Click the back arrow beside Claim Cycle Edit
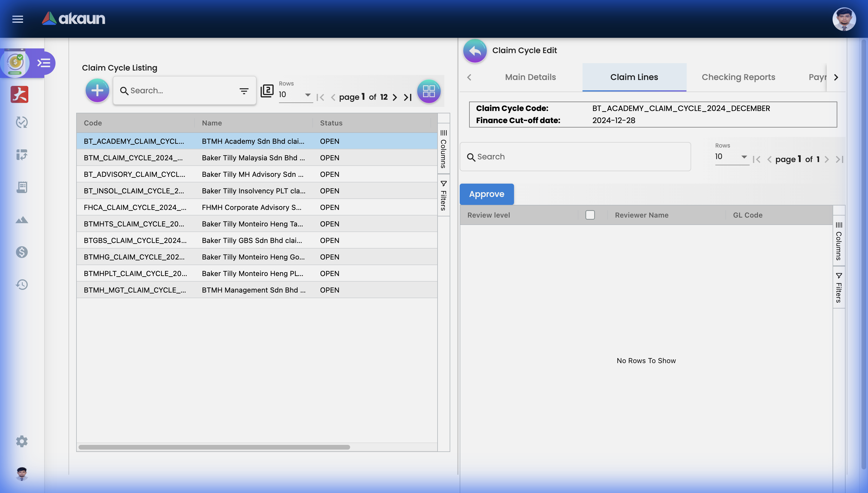The image size is (868, 493). [475, 50]
